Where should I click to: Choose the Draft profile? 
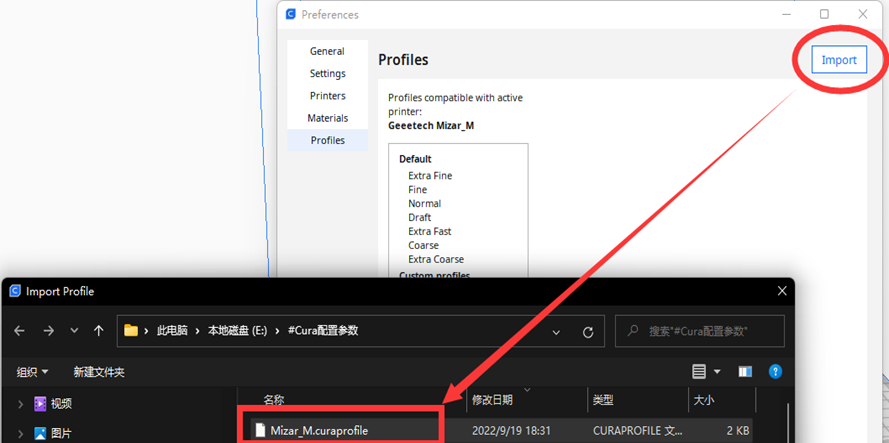(420, 217)
